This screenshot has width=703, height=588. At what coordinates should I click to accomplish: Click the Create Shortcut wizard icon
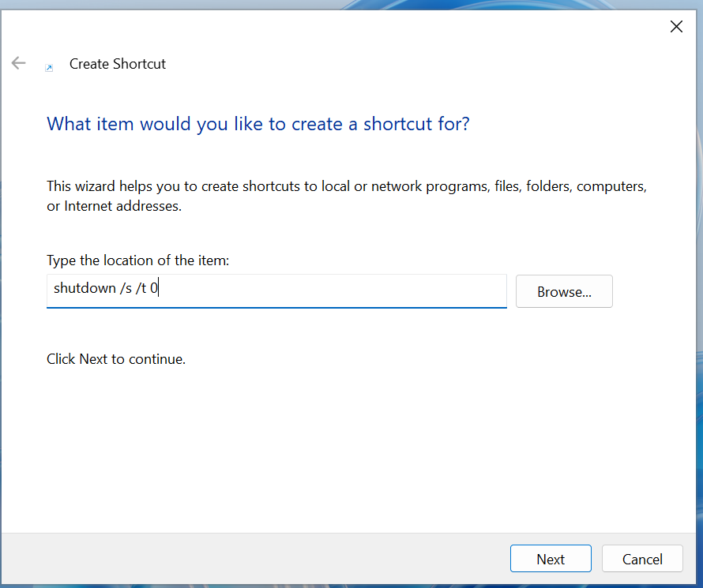click(x=49, y=68)
